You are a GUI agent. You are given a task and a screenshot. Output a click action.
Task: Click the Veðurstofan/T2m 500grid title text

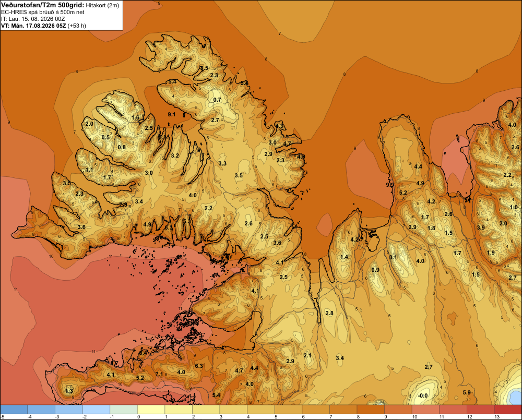(43, 5)
